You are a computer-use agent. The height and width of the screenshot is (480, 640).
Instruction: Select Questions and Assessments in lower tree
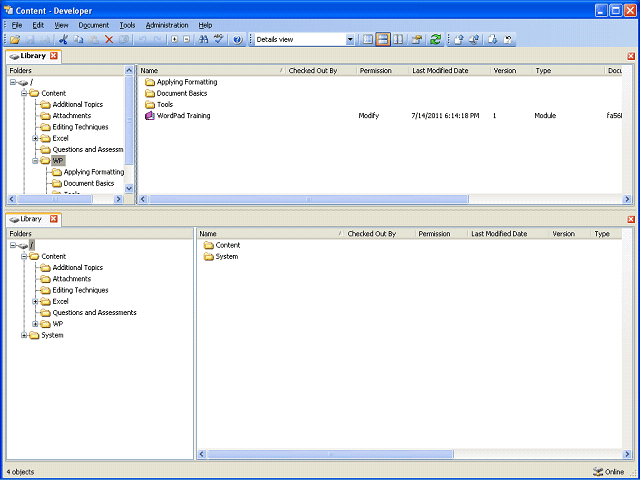tap(94, 313)
